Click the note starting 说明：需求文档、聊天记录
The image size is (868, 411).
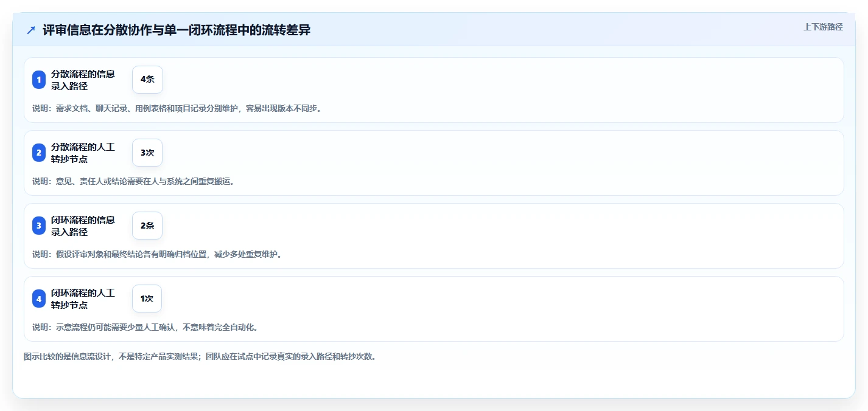177,108
